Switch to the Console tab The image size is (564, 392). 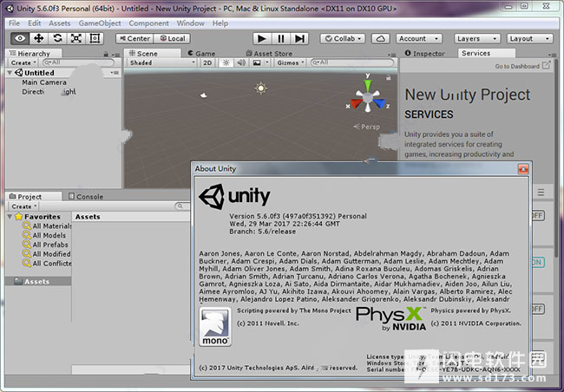(x=86, y=196)
